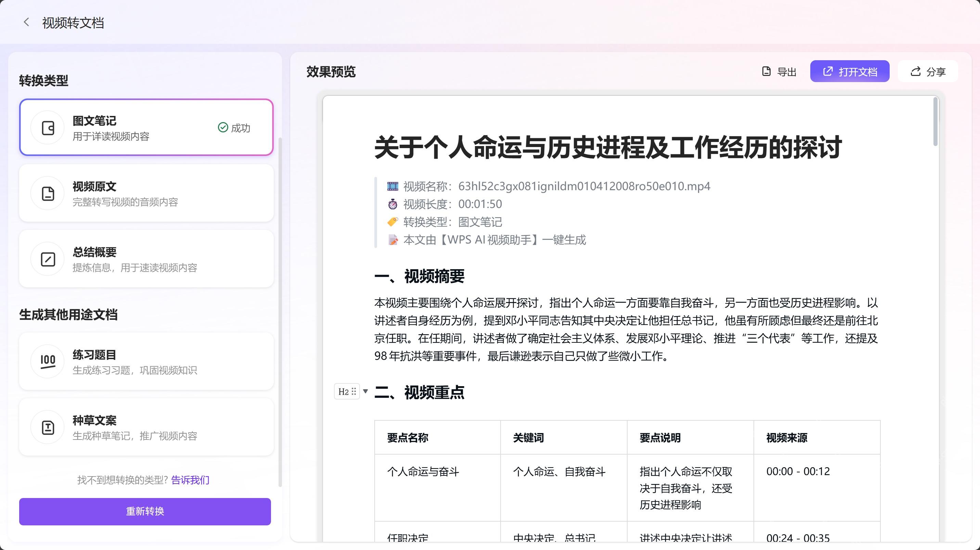Image resolution: width=980 pixels, height=550 pixels.
Task: Click the 分享 share button
Action: [x=928, y=71]
